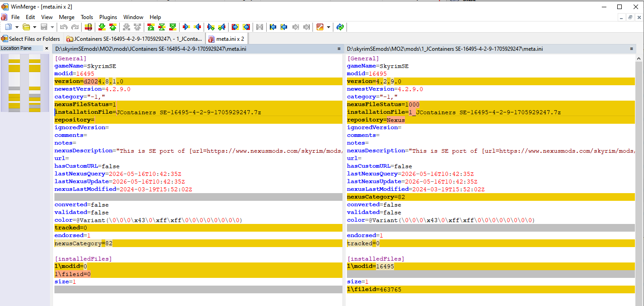The width and height of the screenshot is (644, 306).
Task: Close the Location Pane
Action: click(47, 48)
